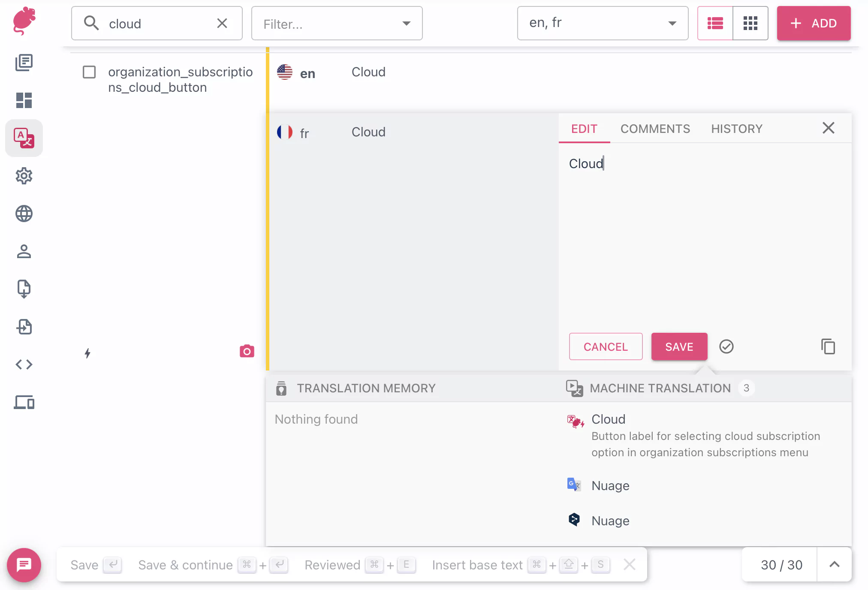Viewport: 868px width, 590px height.
Task: Click the screenshot camera icon
Action: [x=247, y=351]
